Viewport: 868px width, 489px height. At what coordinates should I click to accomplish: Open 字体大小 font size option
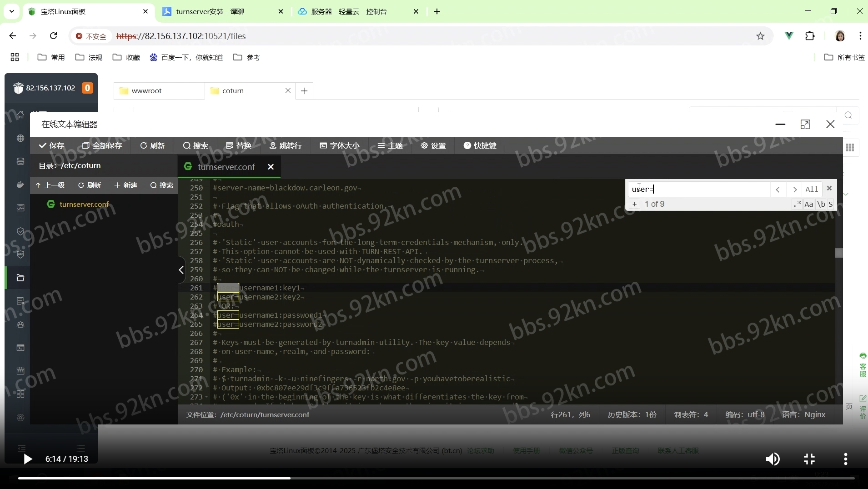click(340, 145)
